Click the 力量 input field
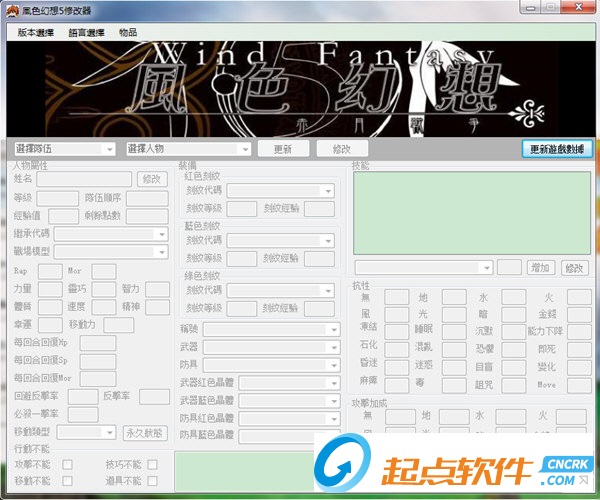The height and width of the screenshot is (500, 600). pyautogui.click(x=50, y=289)
